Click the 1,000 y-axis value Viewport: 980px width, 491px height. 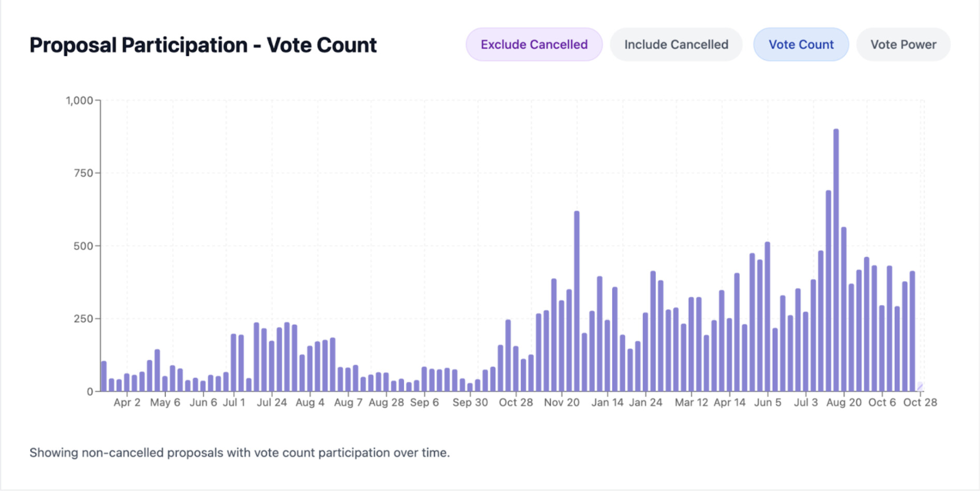pyautogui.click(x=79, y=100)
